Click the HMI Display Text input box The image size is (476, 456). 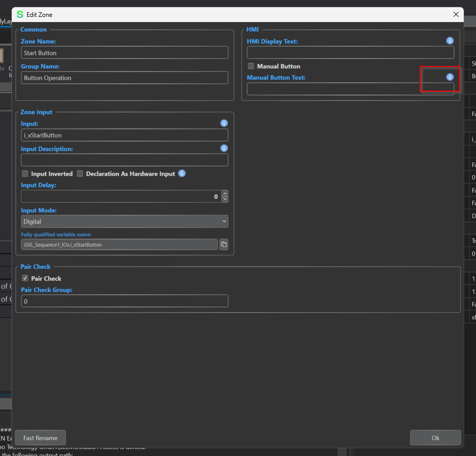pos(350,53)
